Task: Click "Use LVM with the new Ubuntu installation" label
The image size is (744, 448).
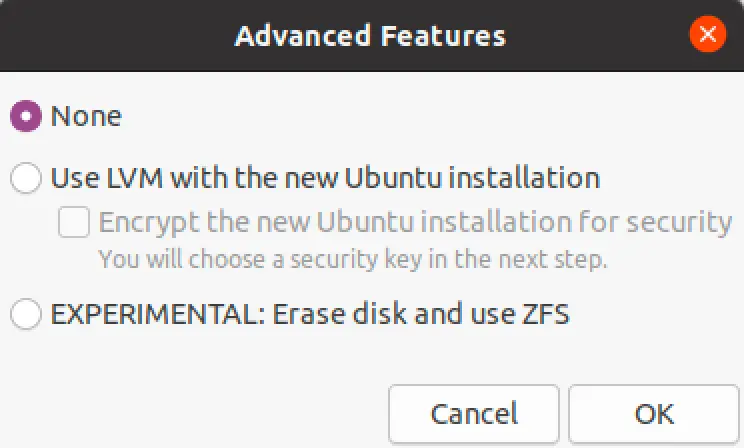Action: tap(326, 178)
